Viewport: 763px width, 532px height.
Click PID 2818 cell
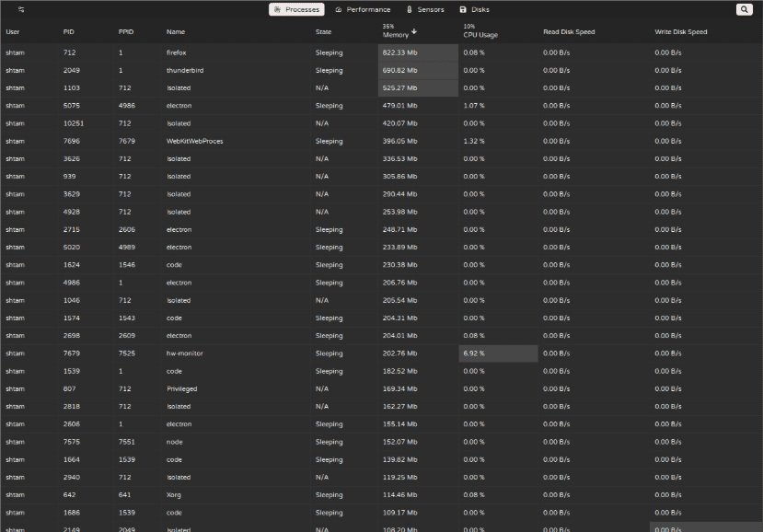[72, 407]
